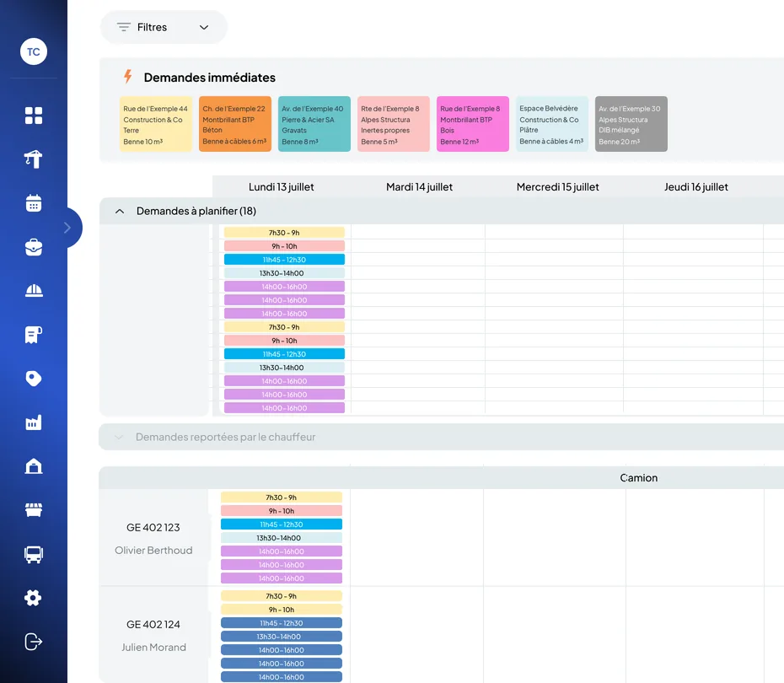Open the 7h30 - 9h slot for GE 402 123
Image resolution: width=784 pixels, height=683 pixels.
click(282, 497)
